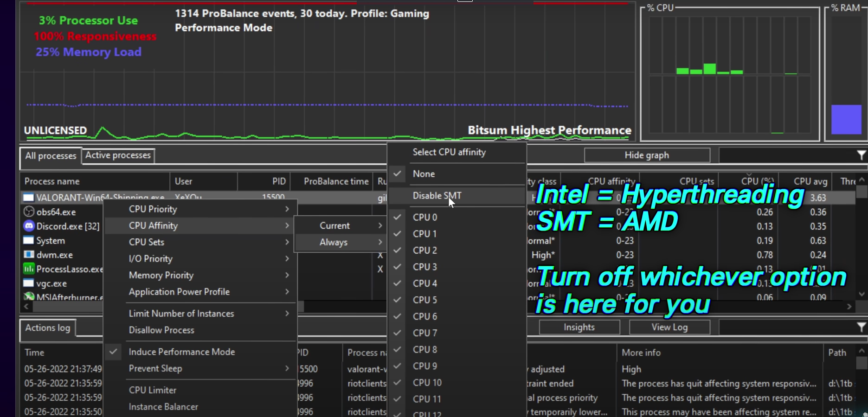This screenshot has height=417, width=868.
Task: Open the Always affinity submenu
Action: 341,242
